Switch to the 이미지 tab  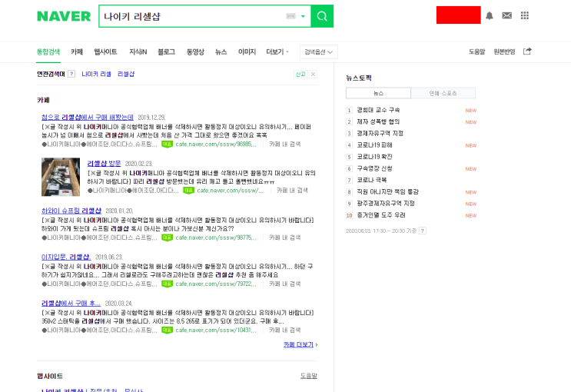247,51
